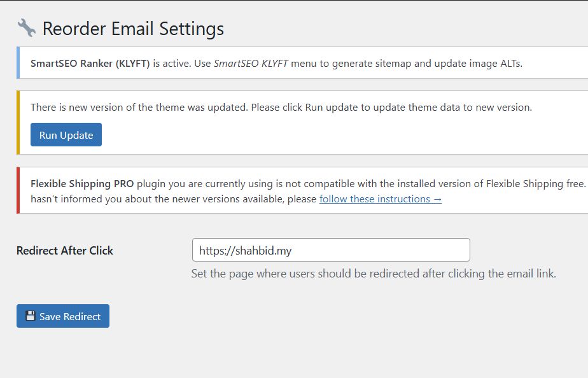
Task: Click the bold SmartSEO Ranker (KLYFT) text
Action: pyautogui.click(x=90, y=63)
